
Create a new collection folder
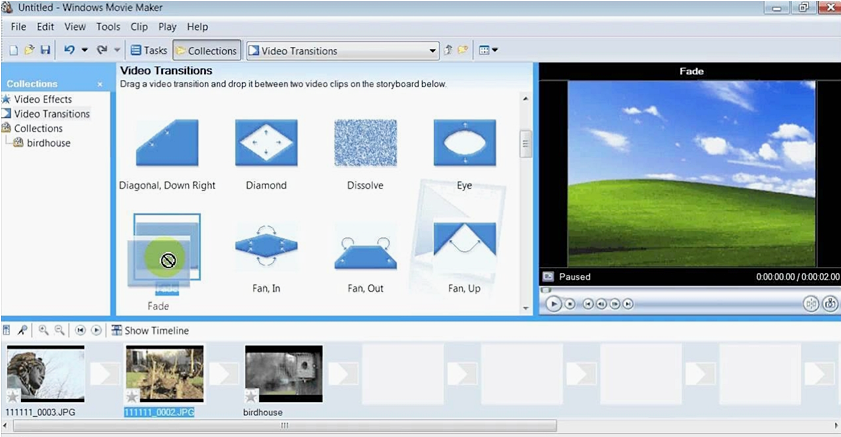463,50
